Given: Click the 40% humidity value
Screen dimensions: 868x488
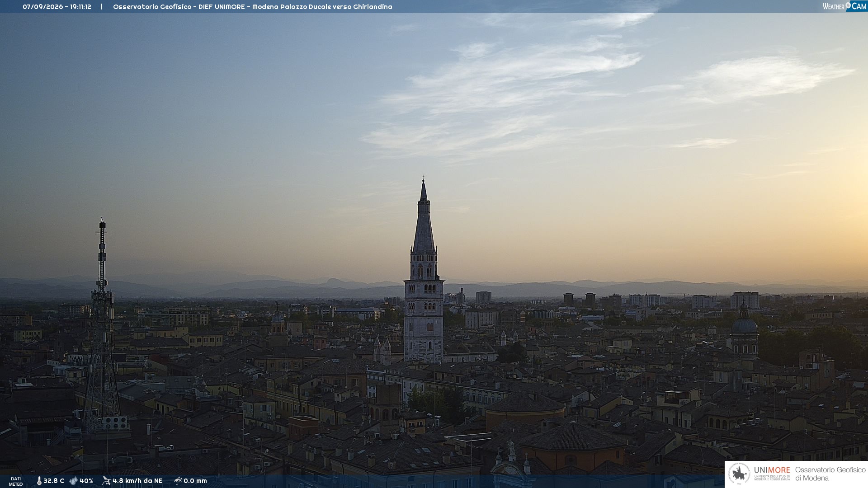Looking at the screenshot, I should point(86,481).
